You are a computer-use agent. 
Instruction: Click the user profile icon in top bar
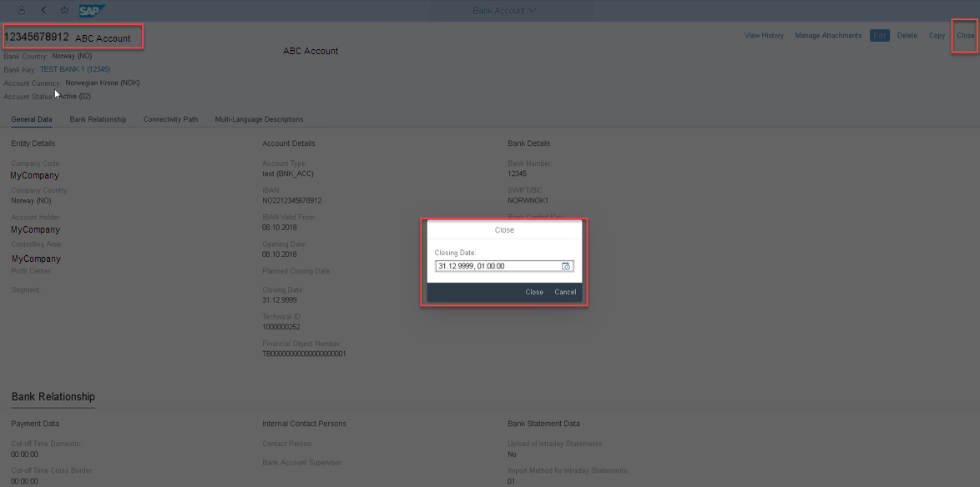23,10
